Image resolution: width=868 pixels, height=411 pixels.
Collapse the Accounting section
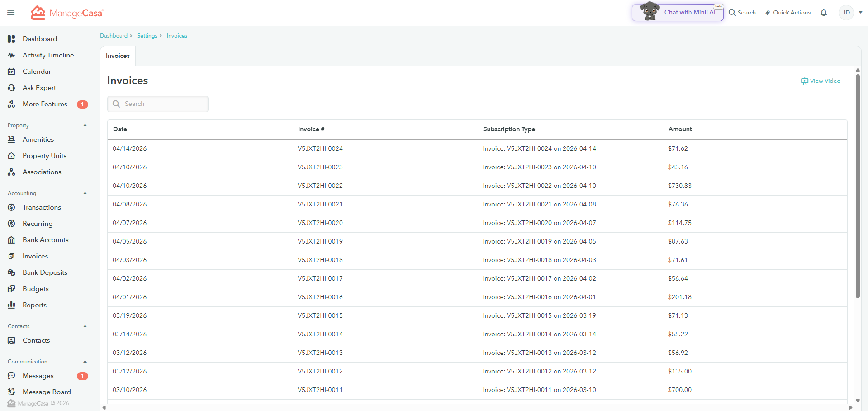click(x=85, y=193)
